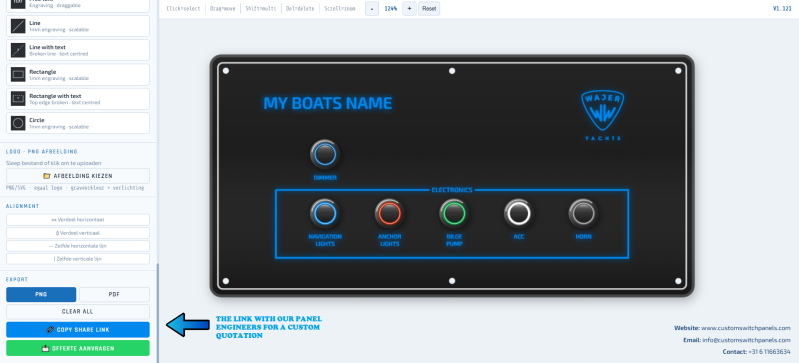
Task: Select the Rectangle engraving icon
Action: (18, 74)
